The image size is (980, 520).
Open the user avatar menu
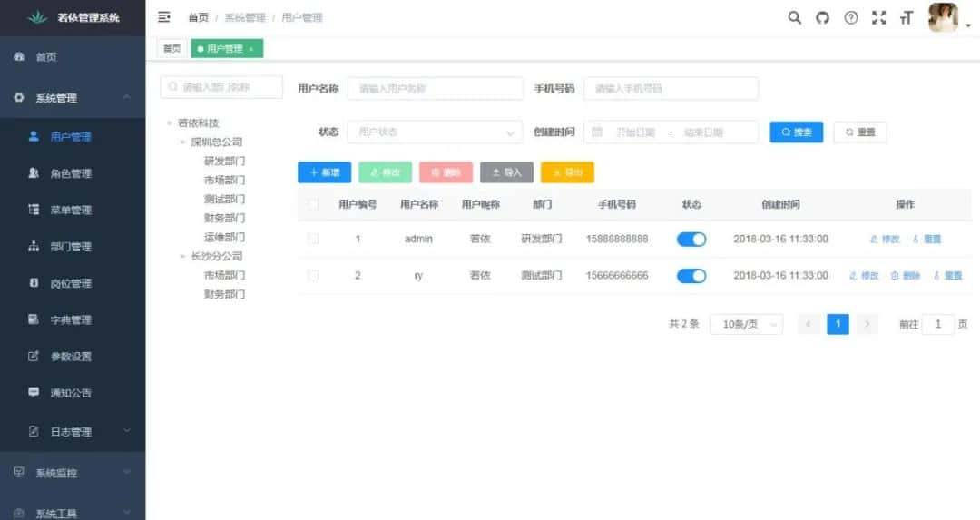pos(943,17)
